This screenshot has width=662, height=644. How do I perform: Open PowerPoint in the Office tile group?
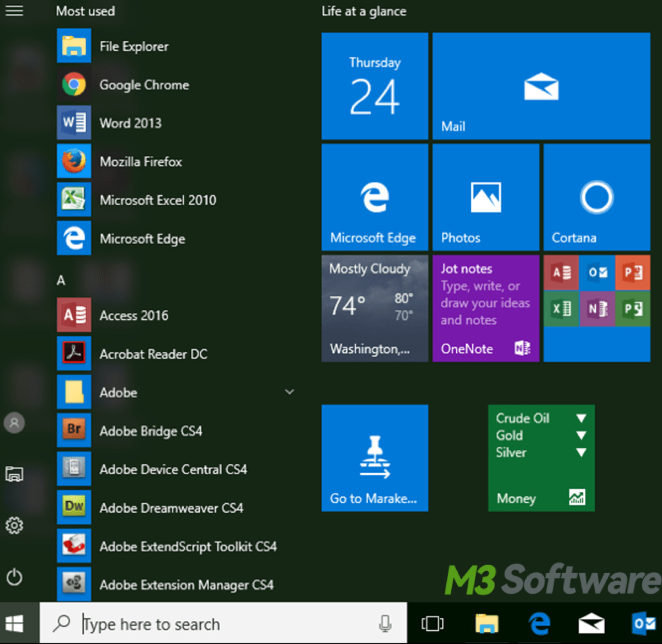(633, 272)
